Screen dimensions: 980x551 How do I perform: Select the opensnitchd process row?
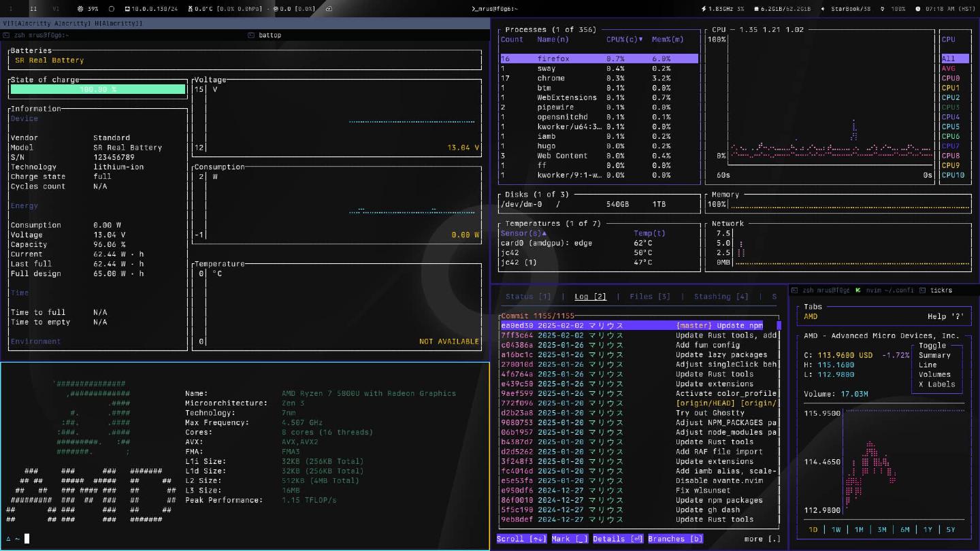pyautogui.click(x=599, y=117)
